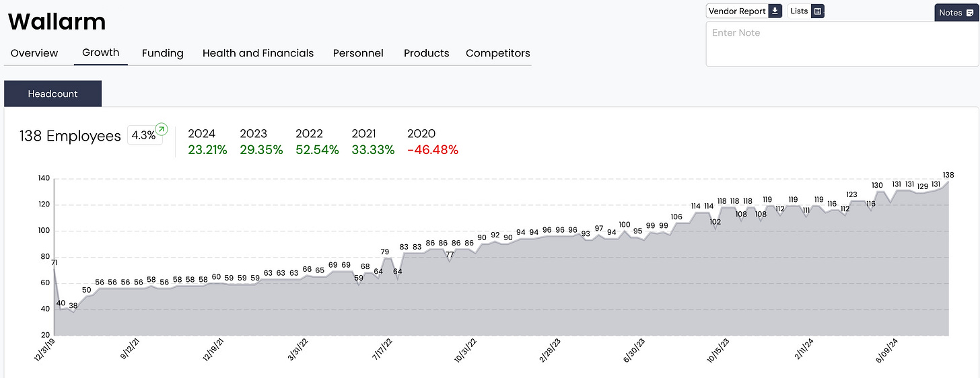980x378 pixels.
Task: Open the Health and Financials tab
Action: pyautogui.click(x=258, y=53)
